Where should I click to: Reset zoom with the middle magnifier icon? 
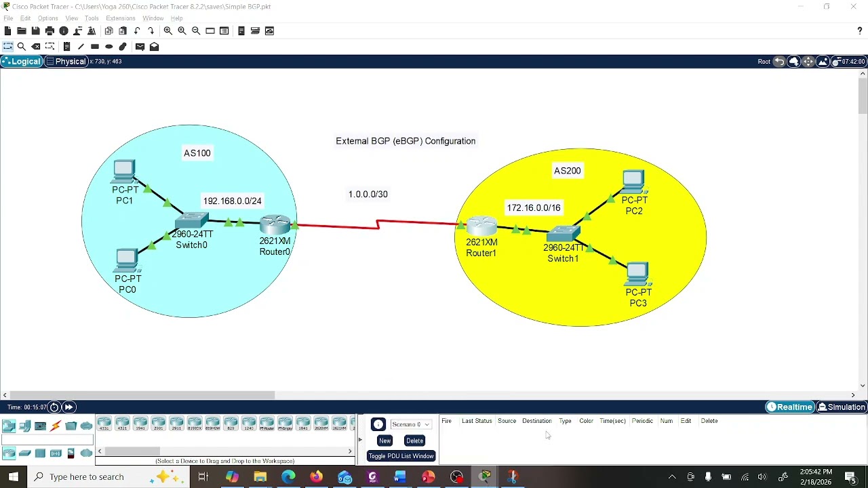tap(182, 31)
